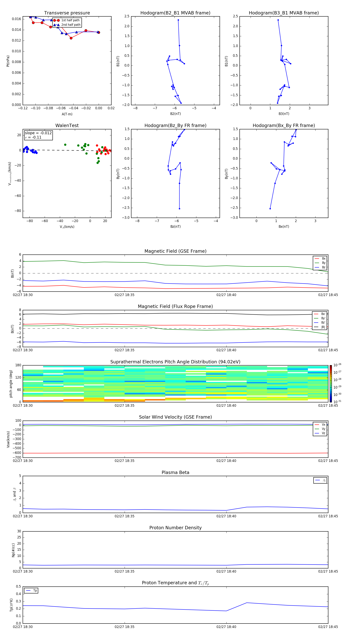351x644 pixels.
Task: Click the "slope = -0.012" annotation
Action: pos(38,133)
